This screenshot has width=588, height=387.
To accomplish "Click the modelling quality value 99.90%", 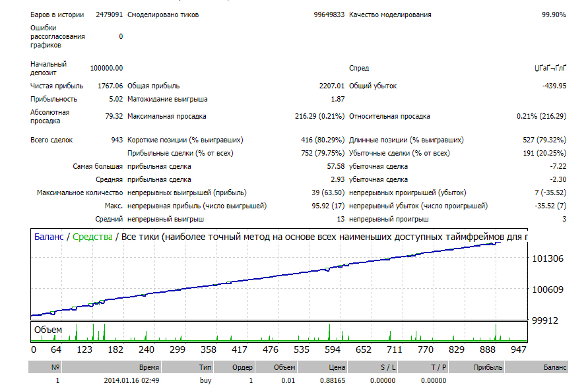I will tap(554, 15).
